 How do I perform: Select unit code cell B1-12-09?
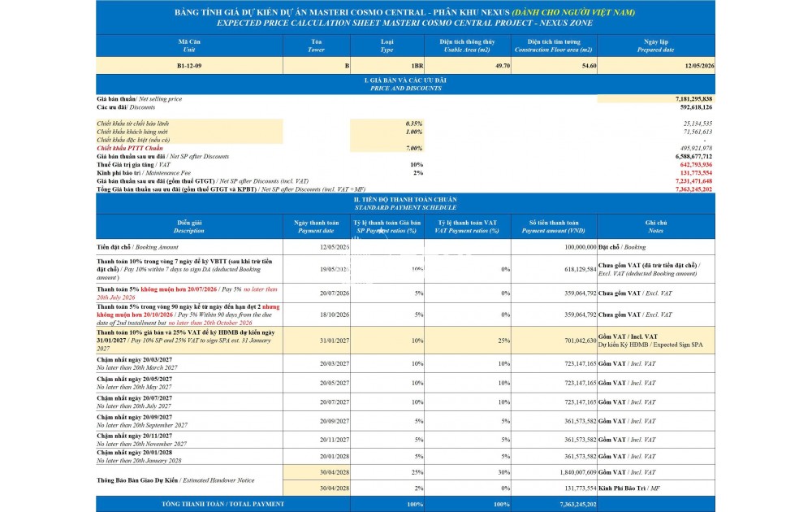tap(189, 66)
